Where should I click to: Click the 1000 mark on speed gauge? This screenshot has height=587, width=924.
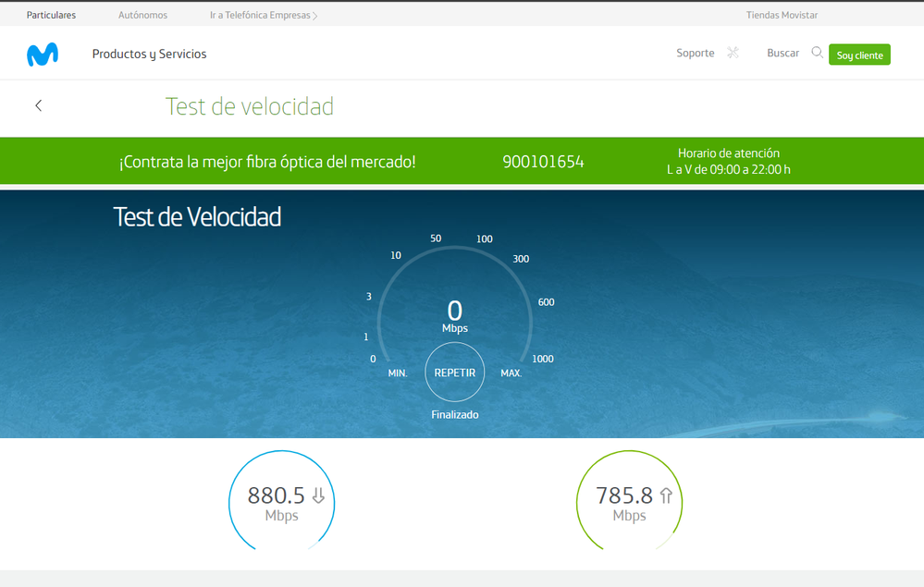(543, 359)
